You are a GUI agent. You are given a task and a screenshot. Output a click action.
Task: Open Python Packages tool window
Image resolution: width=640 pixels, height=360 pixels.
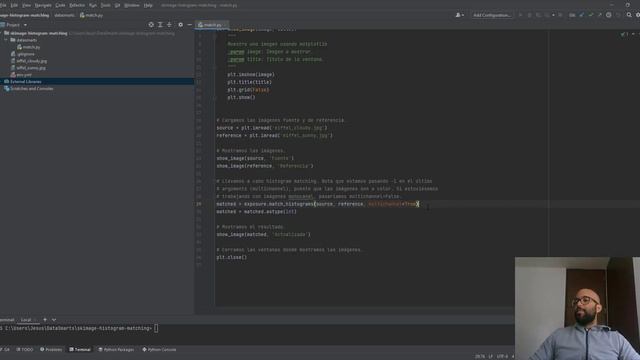pos(116,350)
